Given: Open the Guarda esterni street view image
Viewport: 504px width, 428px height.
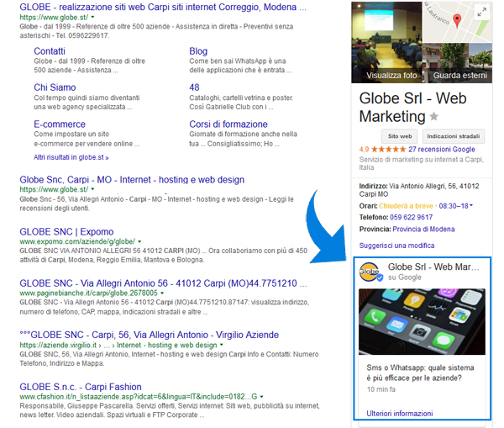Looking at the screenshot, I should [457, 63].
